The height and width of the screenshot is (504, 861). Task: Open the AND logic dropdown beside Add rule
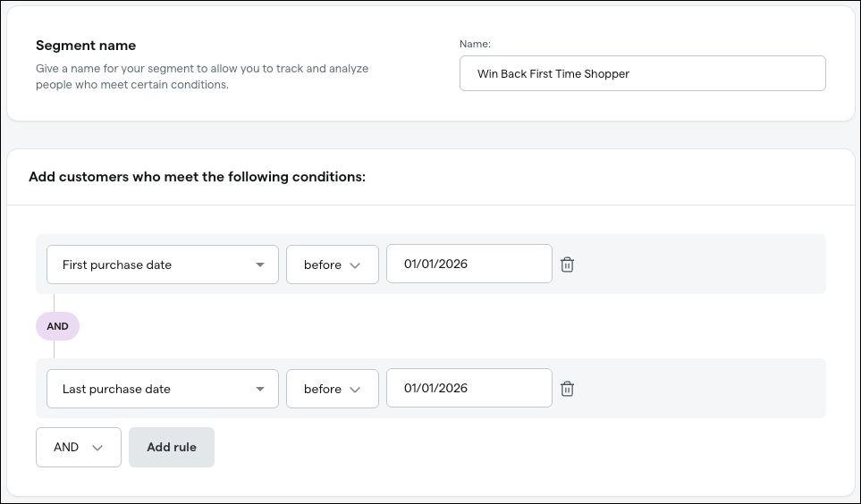click(79, 448)
